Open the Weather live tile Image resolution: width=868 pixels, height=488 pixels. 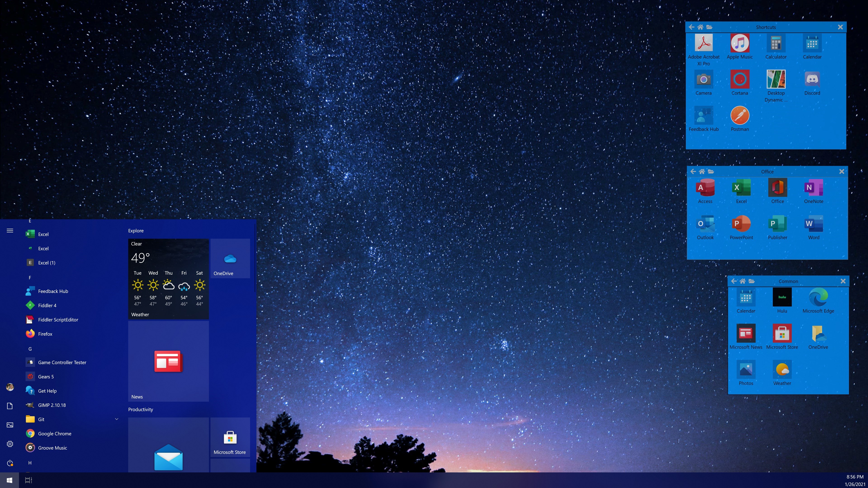pos(168,279)
